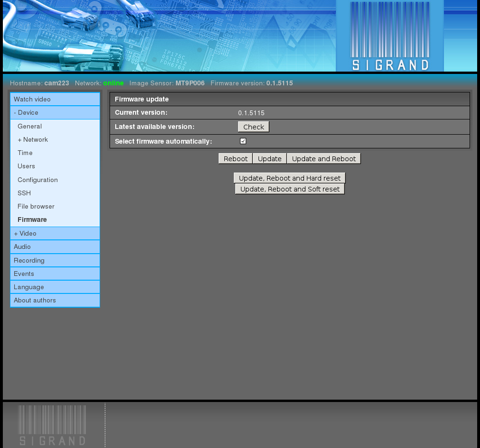Click Update, Reboot and Hard reset
Image resolution: width=480 pixels, height=448 pixels.
click(x=290, y=178)
